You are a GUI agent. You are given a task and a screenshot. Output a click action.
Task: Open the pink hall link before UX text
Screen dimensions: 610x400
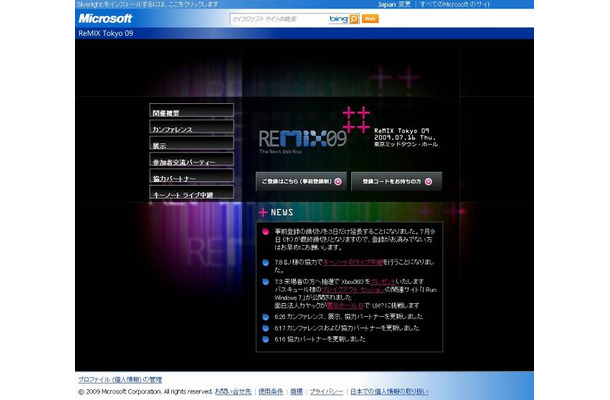pyautogui.click(x=345, y=305)
